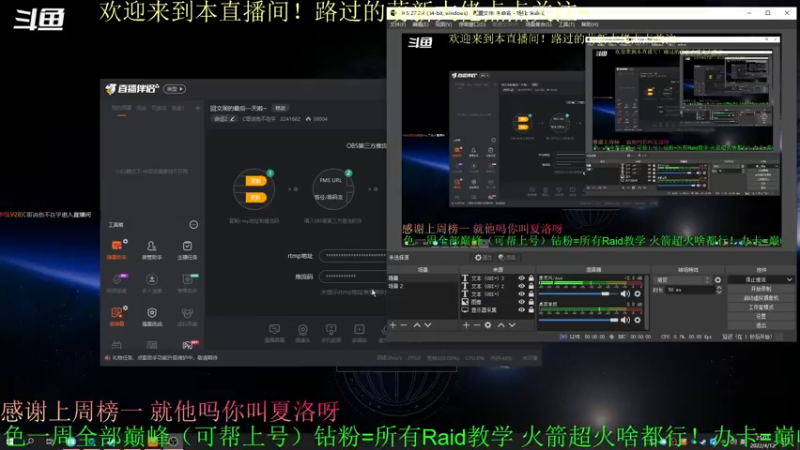The height and width of the screenshot is (450, 800).
Task: Move OBS scene down
Action: (x=428, y=325)
